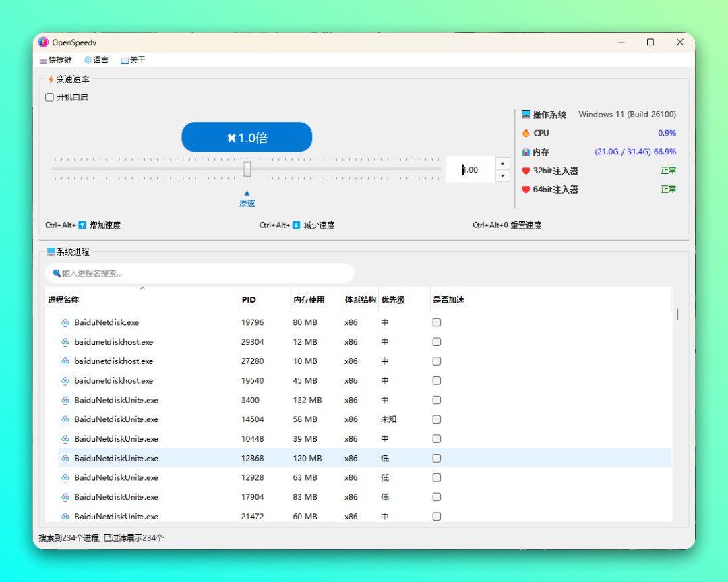The image size is (728, 582).
Task: Sort processes by 进程名称 column header
Action: pyautogui.click(x=63, y=300)
